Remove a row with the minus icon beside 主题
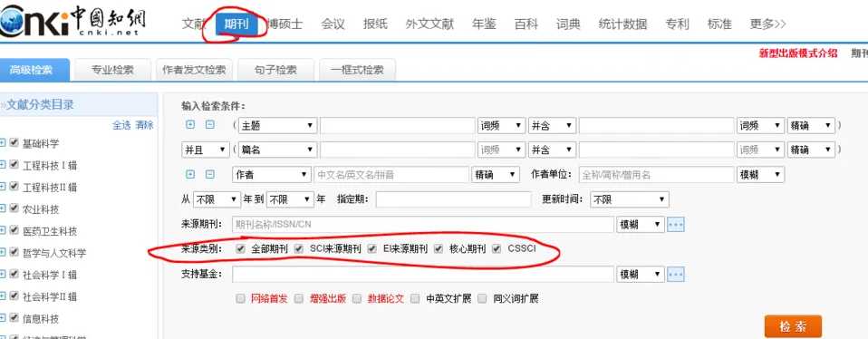The height and width of the screenshot is (339, 868). pyautogui.click(x=210, y=125)
